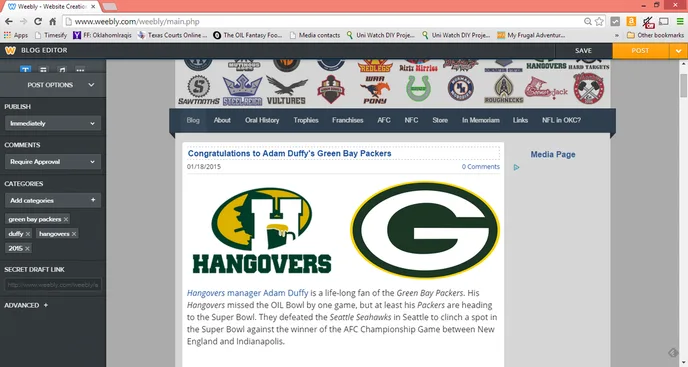Click the Secret Draft Link field
Viewport: 688px width, 367px height.
tap(53, 284)
